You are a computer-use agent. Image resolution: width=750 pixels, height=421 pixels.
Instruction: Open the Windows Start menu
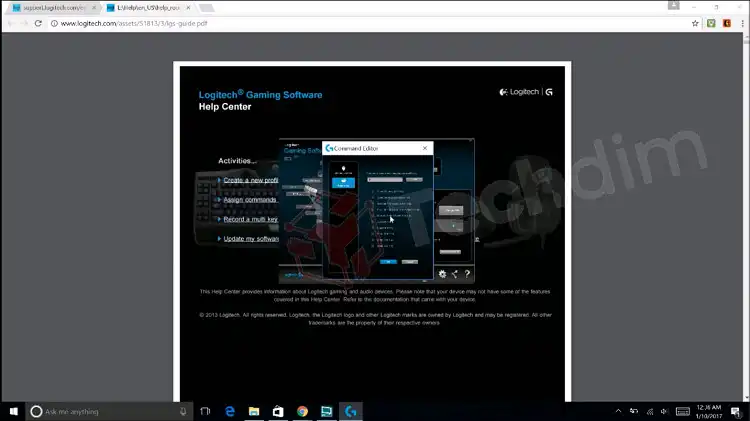(13, 411)
